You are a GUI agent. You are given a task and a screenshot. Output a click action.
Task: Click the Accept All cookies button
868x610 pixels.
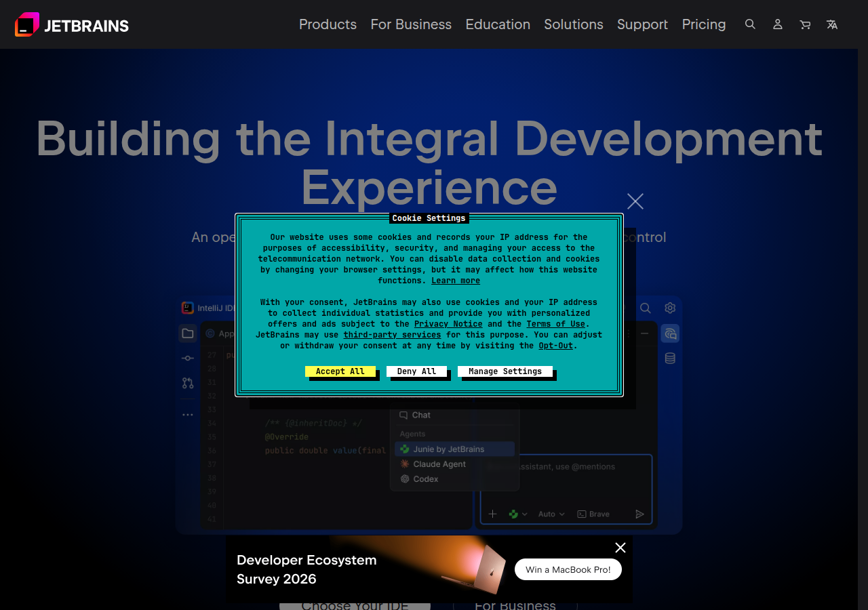point(340,371)
